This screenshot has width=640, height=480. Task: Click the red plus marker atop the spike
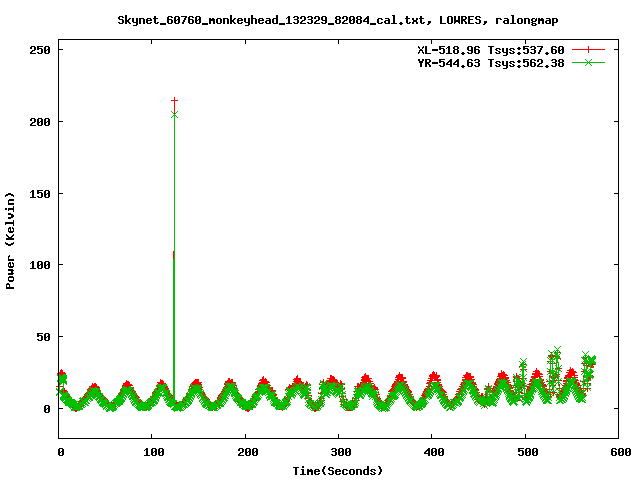[174, 100]
